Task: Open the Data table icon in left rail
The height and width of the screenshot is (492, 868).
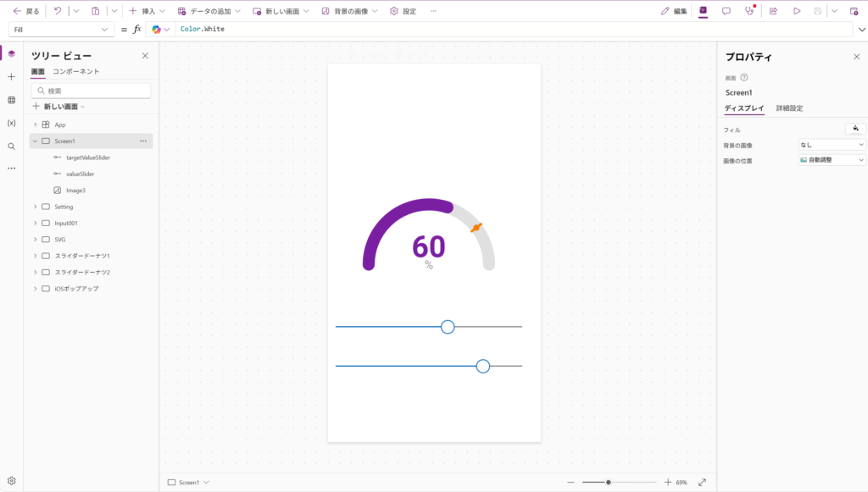Action: coord(11,100)
